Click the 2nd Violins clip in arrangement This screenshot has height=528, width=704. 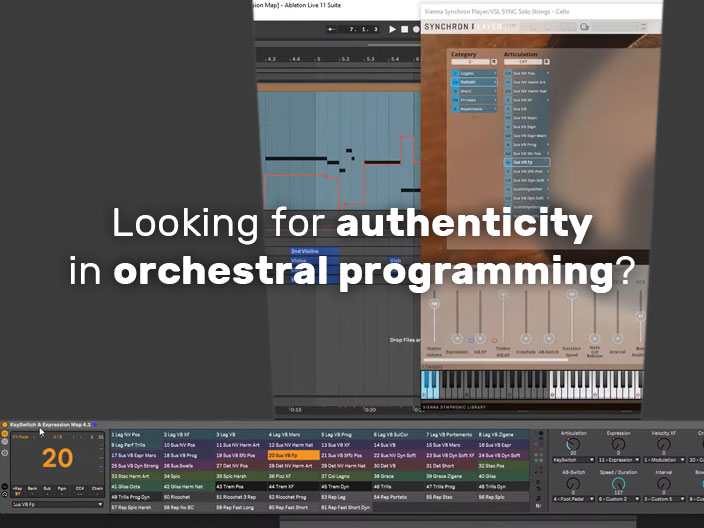(x=314, y=251)
